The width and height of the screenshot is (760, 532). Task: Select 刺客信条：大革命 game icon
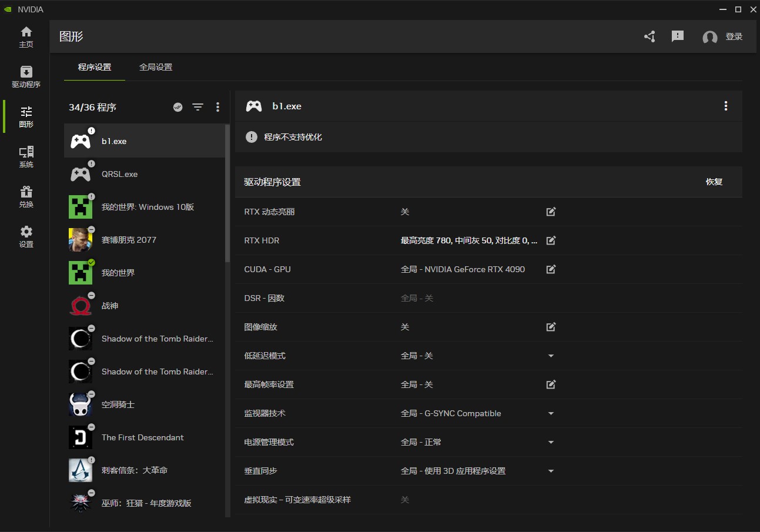[x=81, y=470]
